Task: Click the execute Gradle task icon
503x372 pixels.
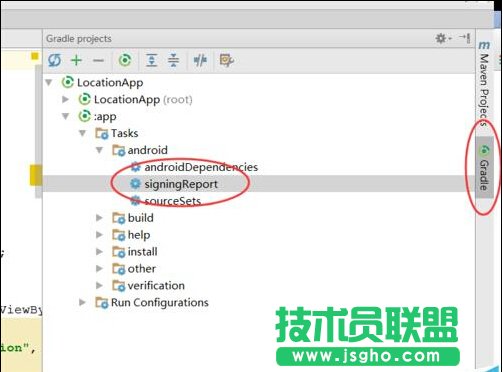Action: pyautogui.click(x=125, y=60)
